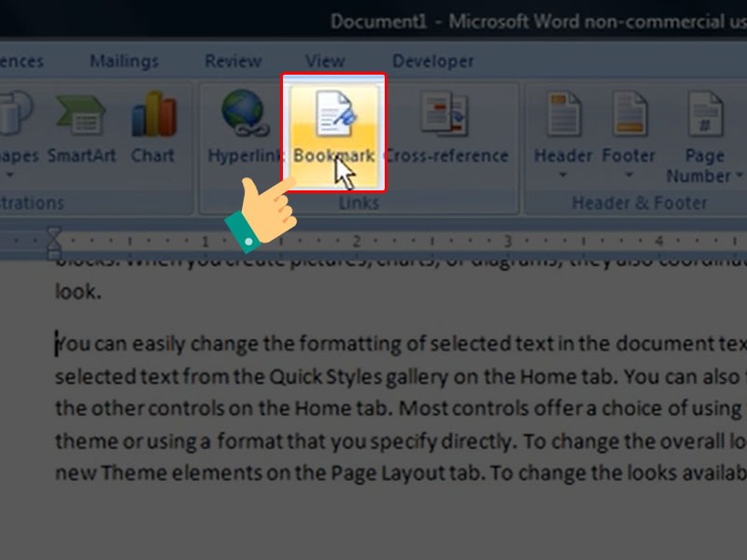This screenshot has width=747, height=560.
Task: Open the View tab
Action: [325, 61]
